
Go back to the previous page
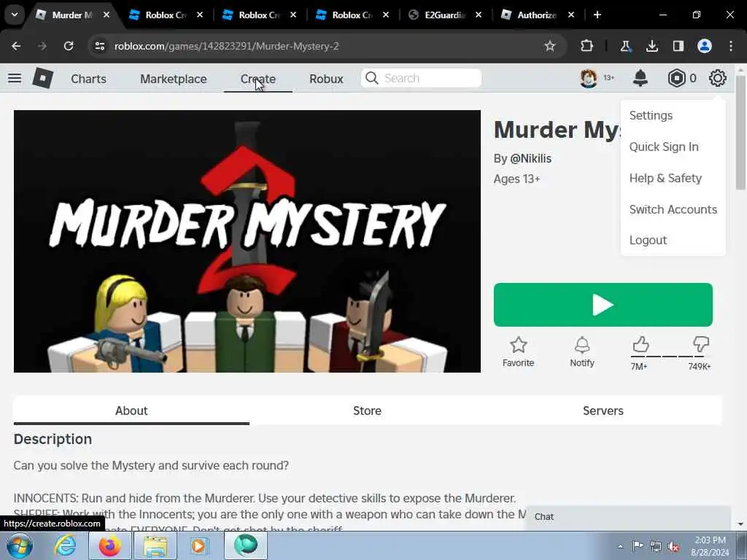click(x=16, y=46)
